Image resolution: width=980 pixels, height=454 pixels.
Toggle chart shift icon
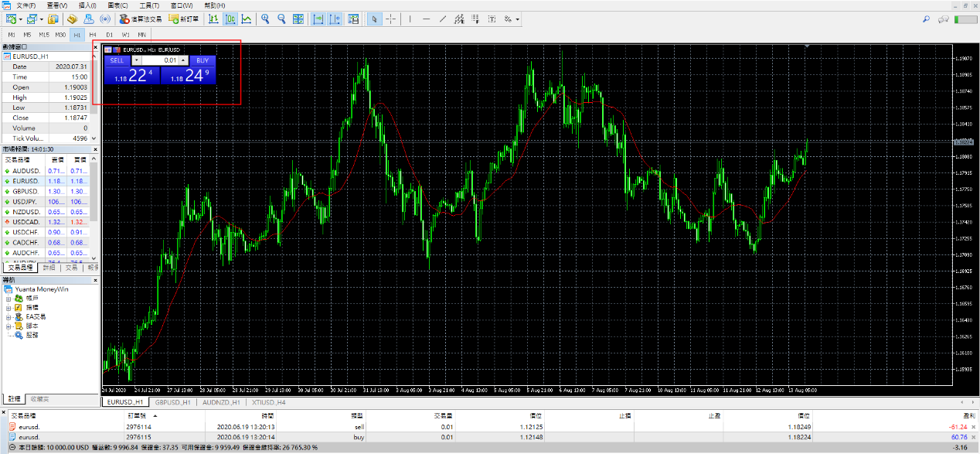coord(335,19)
